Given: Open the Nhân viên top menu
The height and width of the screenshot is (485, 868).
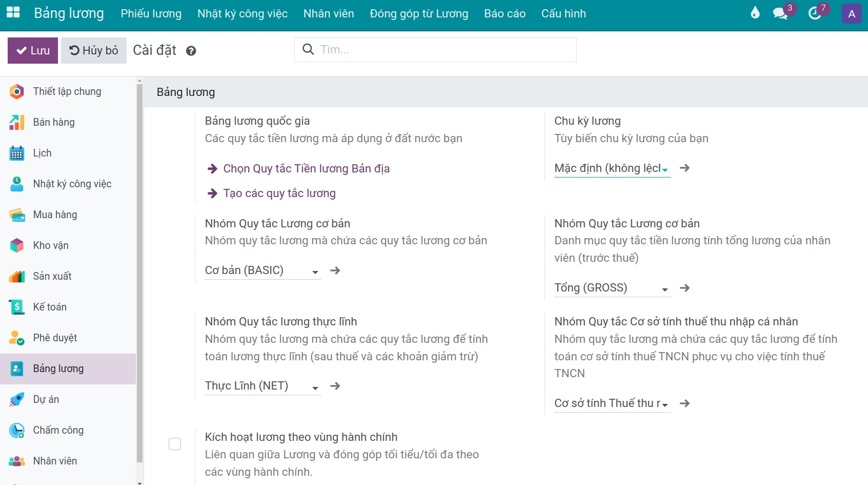Looking at the screenshot, I should coord(329,14).
